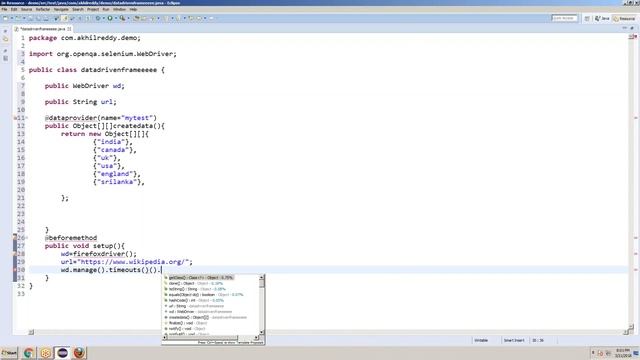
Task: Click the error marker on line 26
Action: (15, 238)
